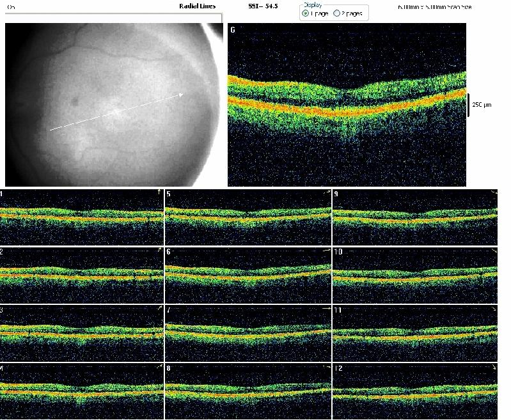
Task: Click the large OCT cross-section image
Action: point(349,105)
